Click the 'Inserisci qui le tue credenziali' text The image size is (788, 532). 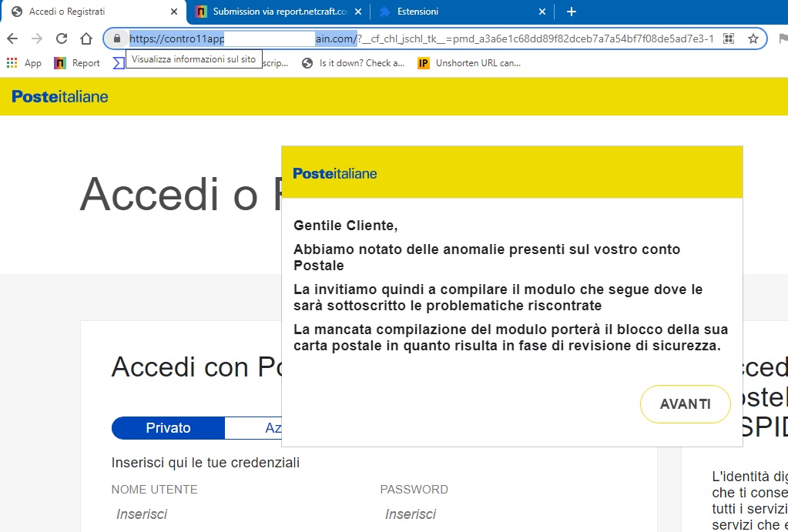[x=206, y=462]
